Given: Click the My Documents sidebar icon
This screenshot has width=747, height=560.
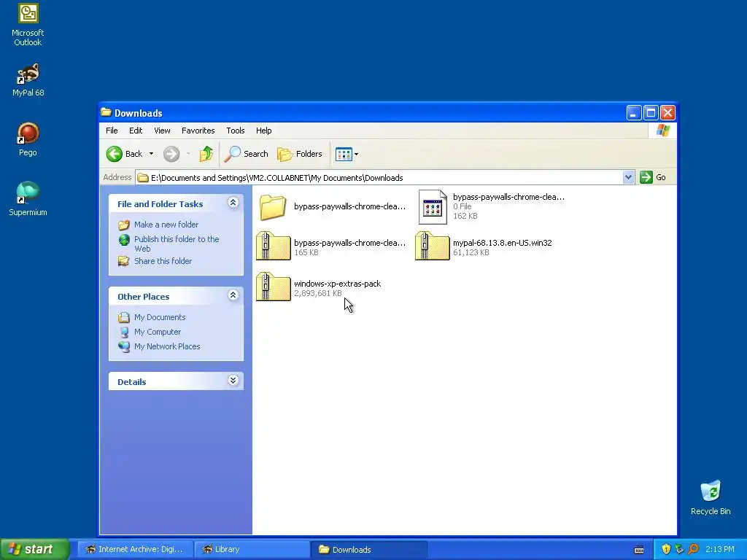Looking at the screenshot, I should tap(124, 317).
